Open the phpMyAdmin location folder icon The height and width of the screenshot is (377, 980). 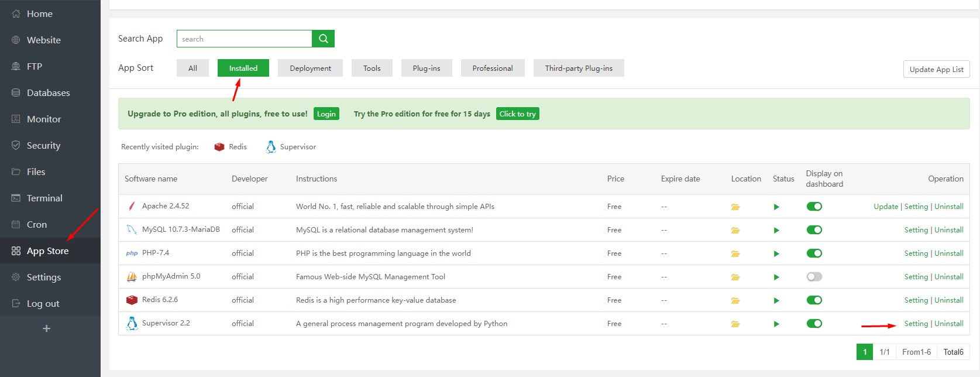point(735,277)
